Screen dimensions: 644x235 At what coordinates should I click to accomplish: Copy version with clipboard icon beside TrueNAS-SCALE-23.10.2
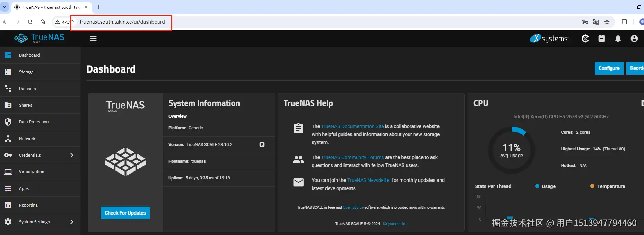coord(262,145)
